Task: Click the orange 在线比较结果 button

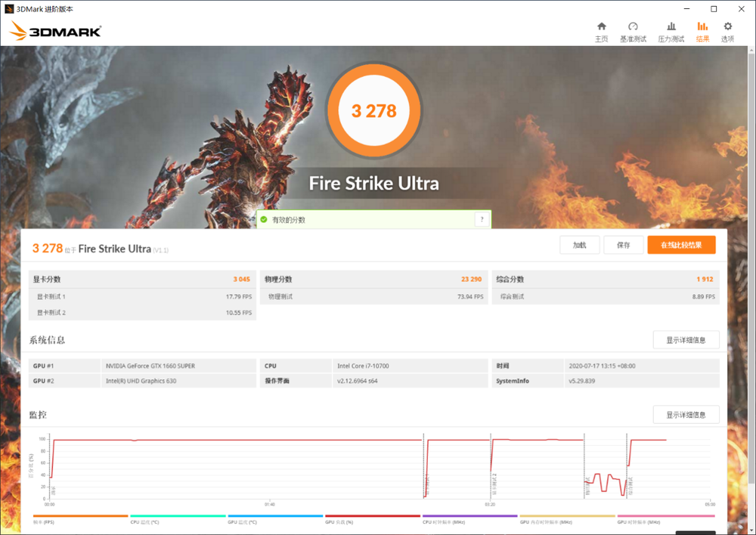Action: pos(681,245)
